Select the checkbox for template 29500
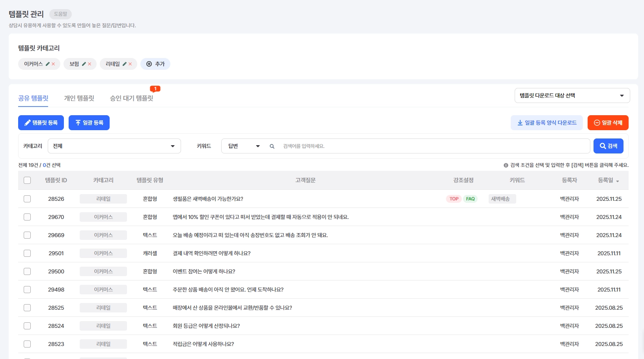Viewport: 644px width, 359px height. [x=27, y=271]
